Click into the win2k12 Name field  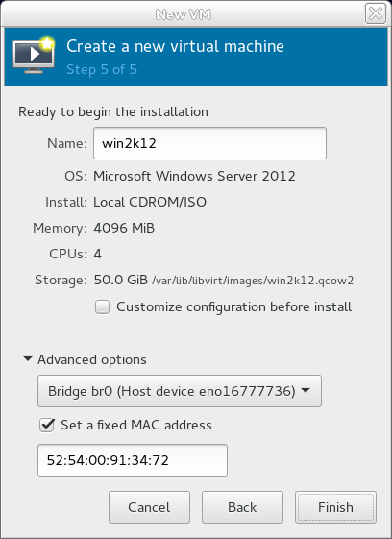[x=209, y=143]
